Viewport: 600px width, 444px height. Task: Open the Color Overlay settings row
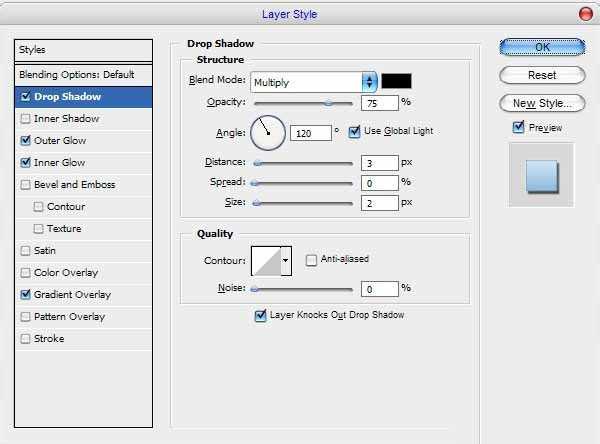83,273
